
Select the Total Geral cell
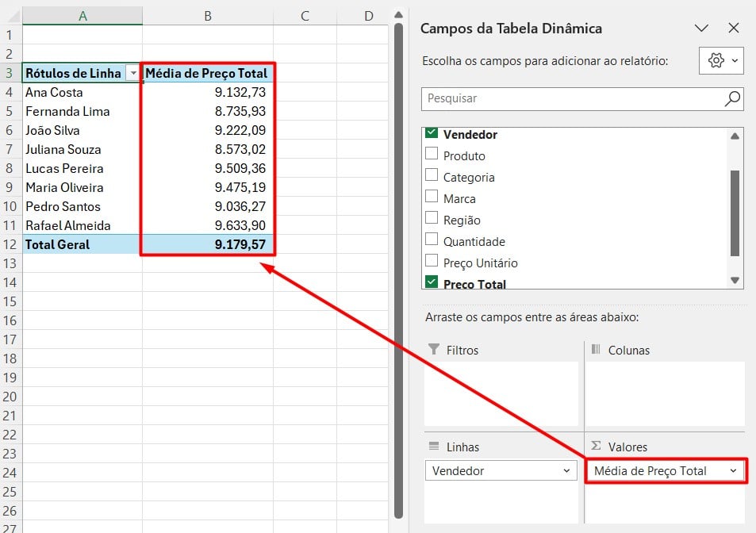click(83, 244)
